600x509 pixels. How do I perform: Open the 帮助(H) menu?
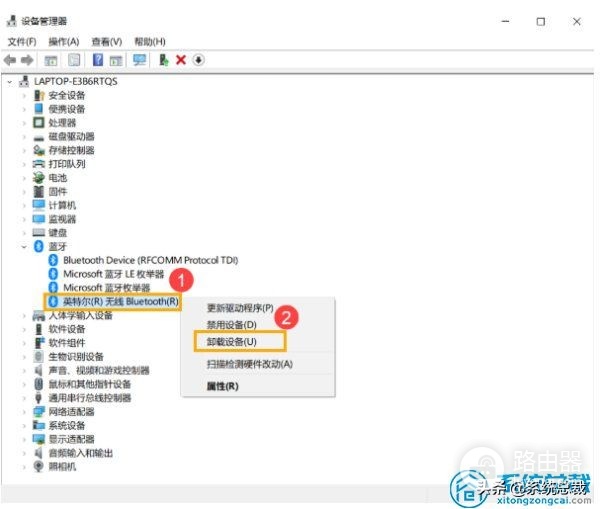pos(150,41)
